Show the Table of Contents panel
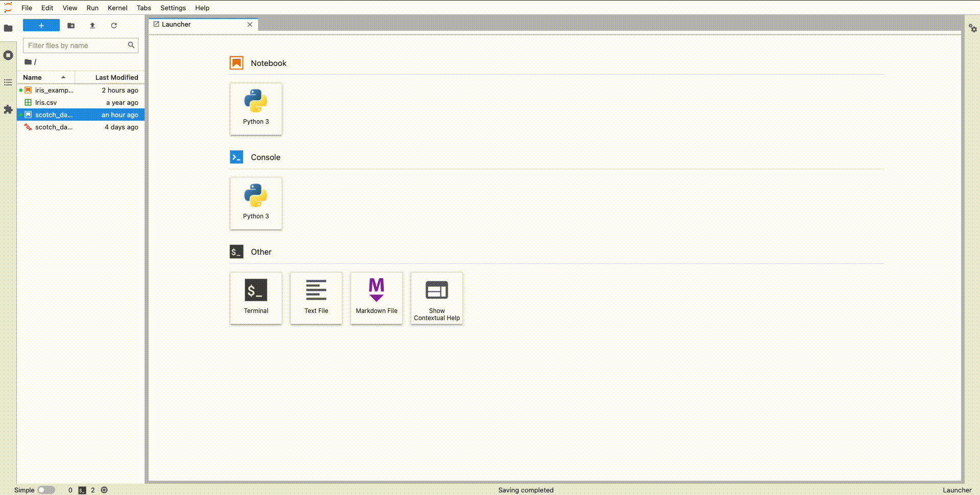This screenshot has height=495, width=980. [x=8, y=82]
